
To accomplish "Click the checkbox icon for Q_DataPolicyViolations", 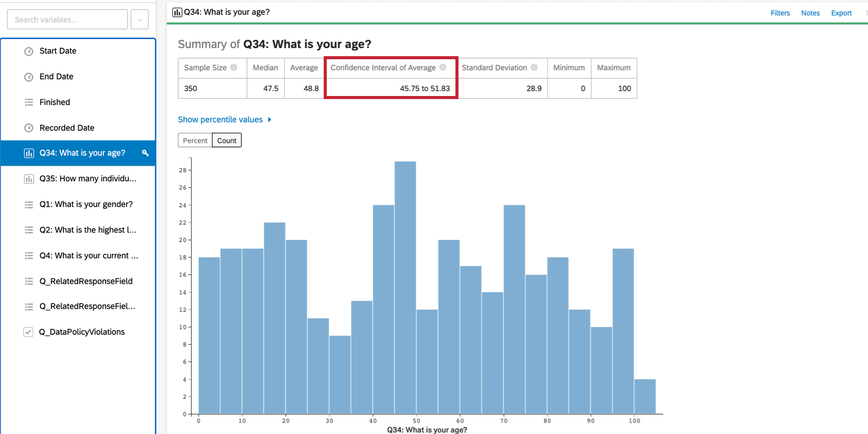I will tap(29, 332).
